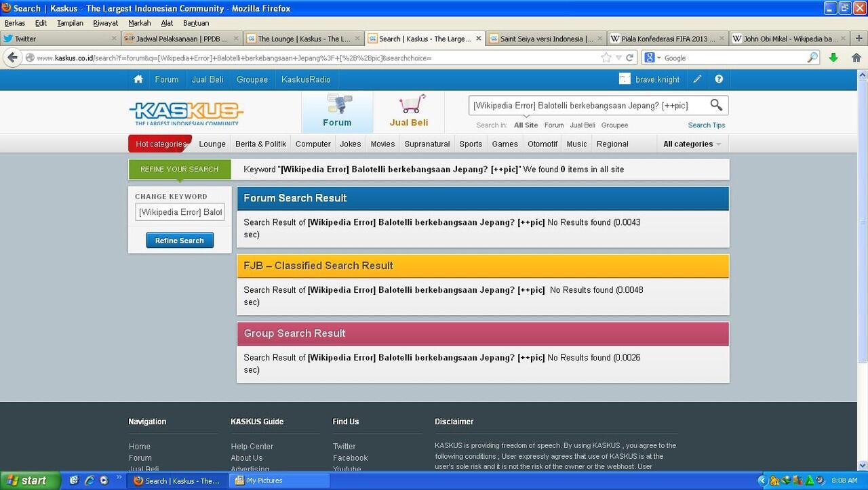Click the Kaskus logo

pyautogui.click(x=186, y=113)
